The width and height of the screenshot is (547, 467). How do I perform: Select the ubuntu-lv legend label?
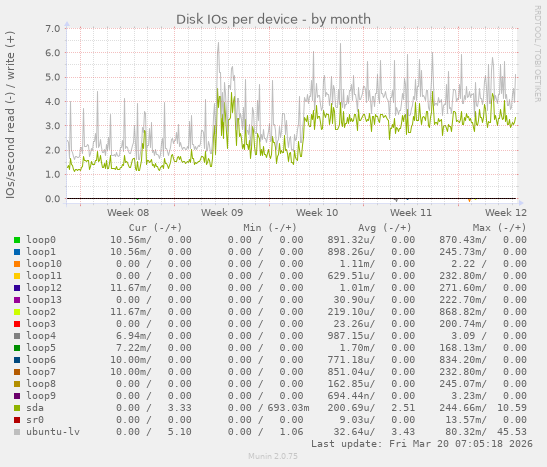coord(53,432)
